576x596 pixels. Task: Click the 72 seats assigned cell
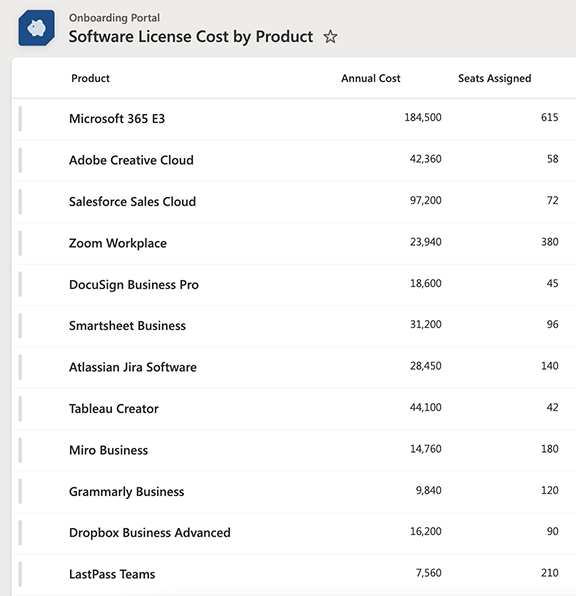click(x=552, y=200)
